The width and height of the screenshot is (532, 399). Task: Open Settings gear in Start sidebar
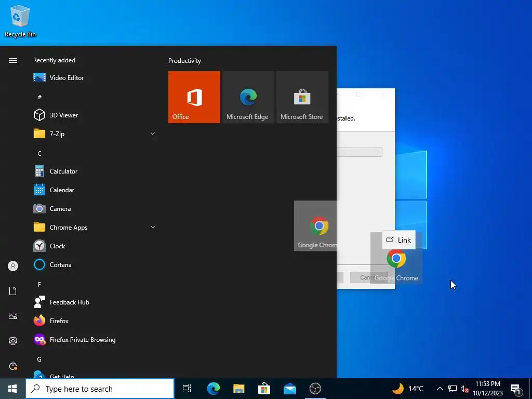[13, 341]
